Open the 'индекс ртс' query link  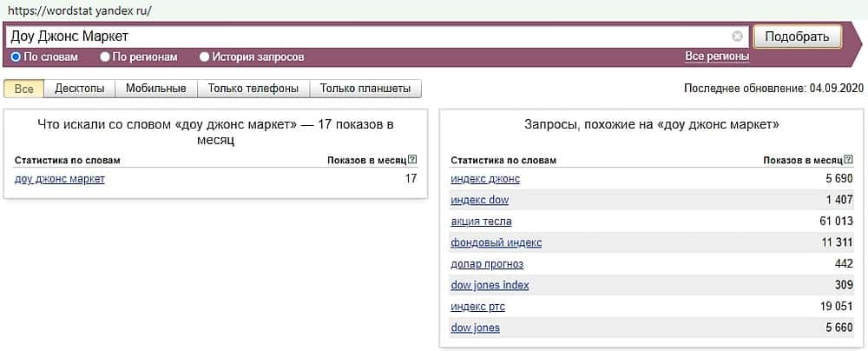477,307
